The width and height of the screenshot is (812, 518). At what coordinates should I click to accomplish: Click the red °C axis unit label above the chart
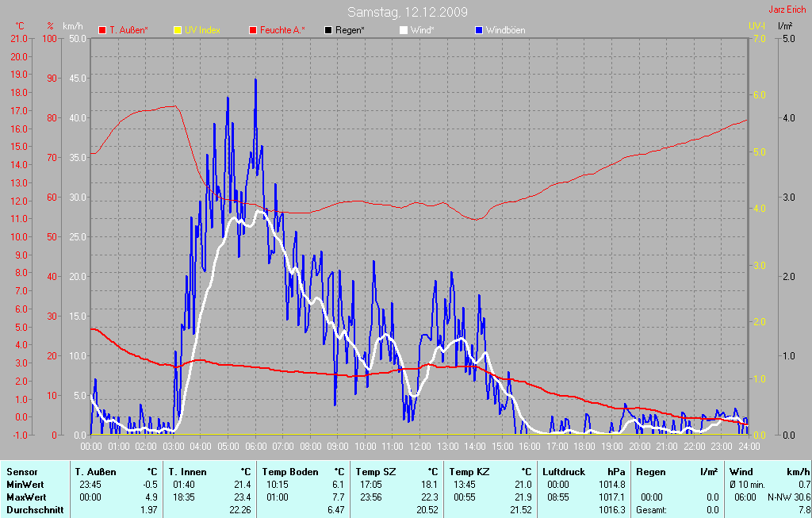pyautogui.click(x=20, y=26)
